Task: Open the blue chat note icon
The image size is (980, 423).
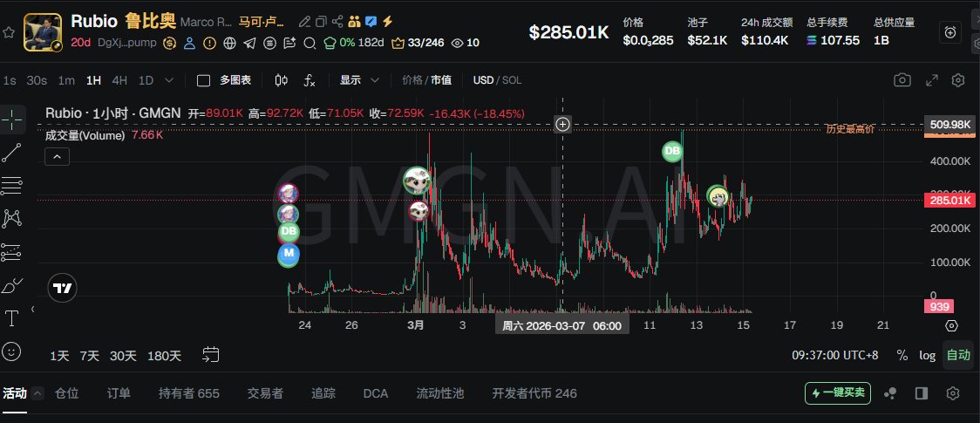Action: coord(371,22)
